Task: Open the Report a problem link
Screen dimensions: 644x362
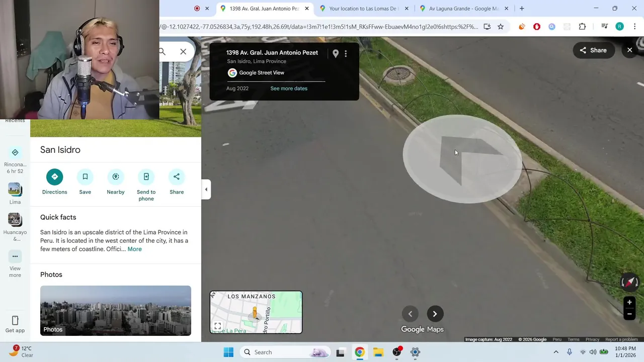Action: tap(621, 339)
